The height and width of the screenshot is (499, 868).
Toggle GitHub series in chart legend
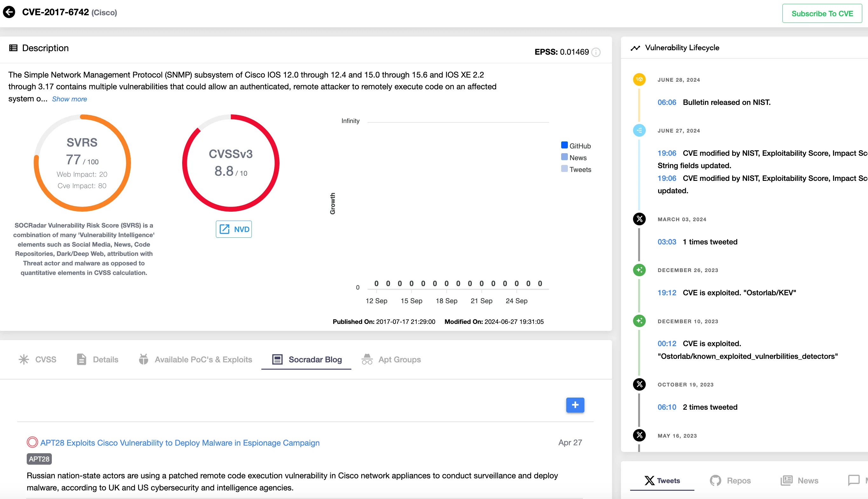576,146
